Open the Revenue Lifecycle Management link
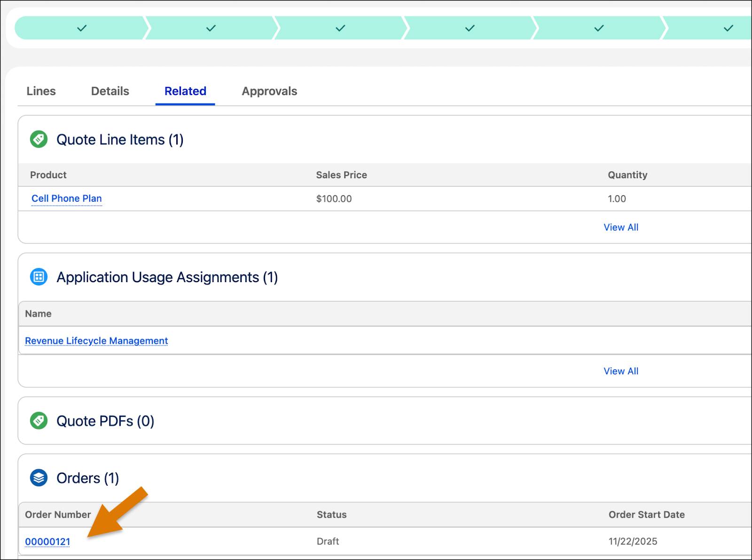The width and height of the screenshot is (752, 560). [x=96, y=340]
